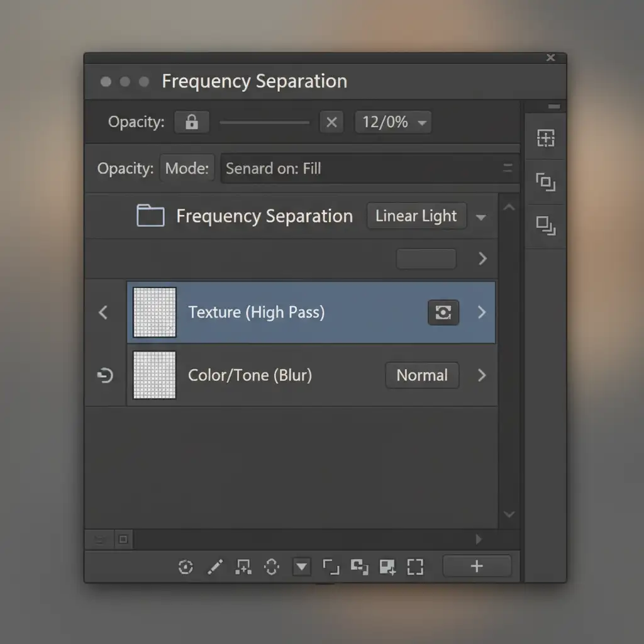Open the 12/0% opacity dropdown
Image resolution: width=644 pixels, height=644 pixels.
point(393,122)
